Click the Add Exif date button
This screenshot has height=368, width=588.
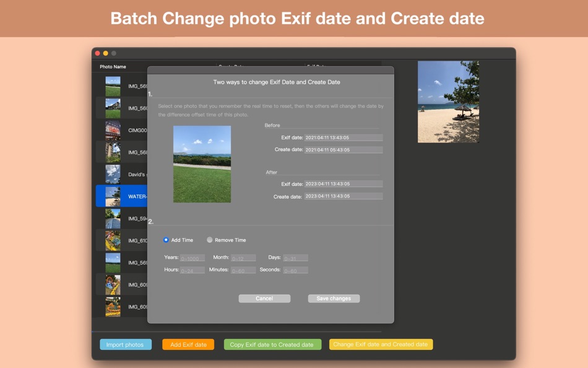click(188, 344)
